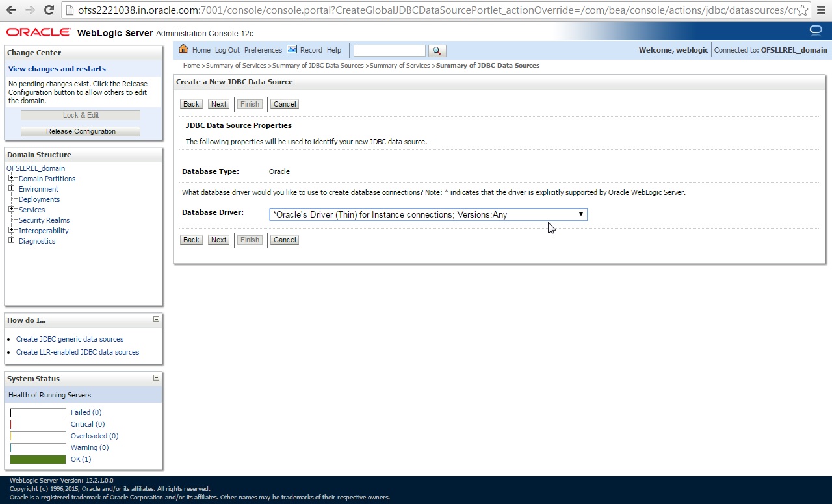Collapse the System Status panel

coord(156,378)
